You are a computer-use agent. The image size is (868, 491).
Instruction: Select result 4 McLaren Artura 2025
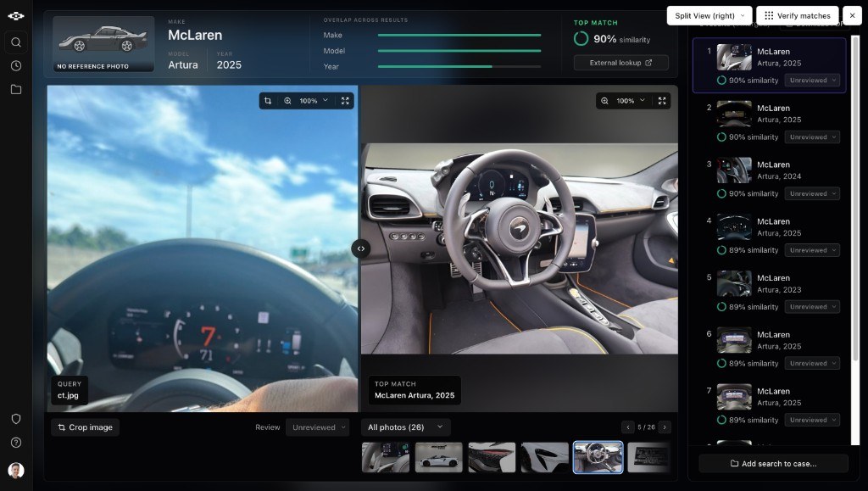click(x=770, y=235)
